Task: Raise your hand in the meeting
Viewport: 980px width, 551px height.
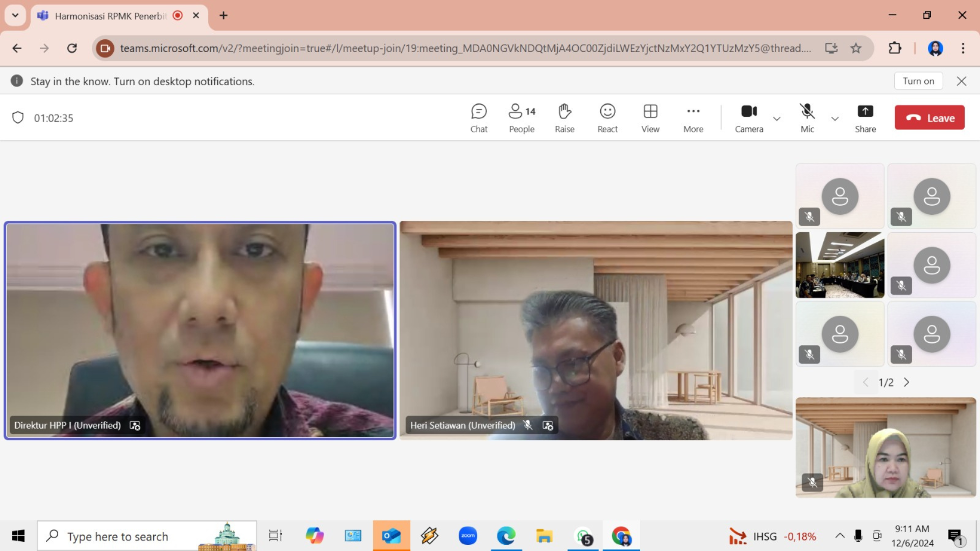Action: [565, 118]
